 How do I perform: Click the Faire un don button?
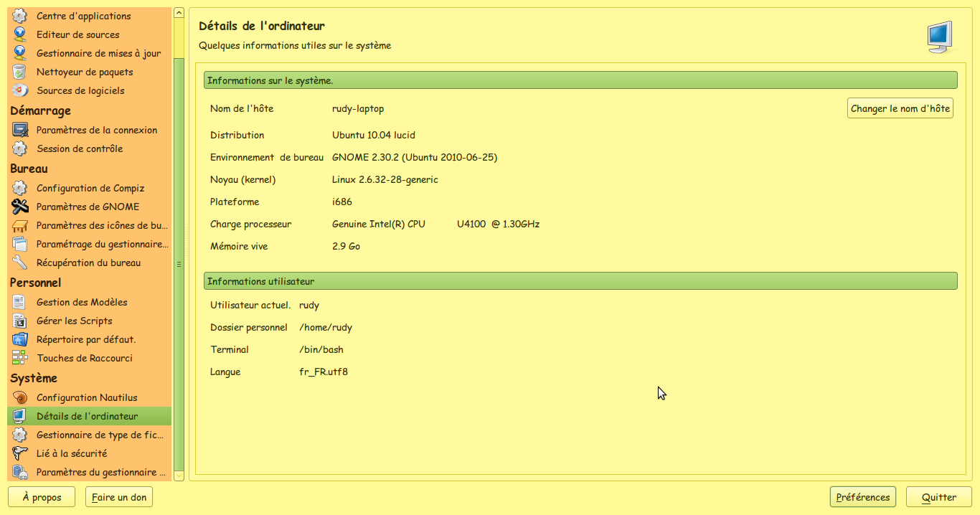tap(119, 497)
